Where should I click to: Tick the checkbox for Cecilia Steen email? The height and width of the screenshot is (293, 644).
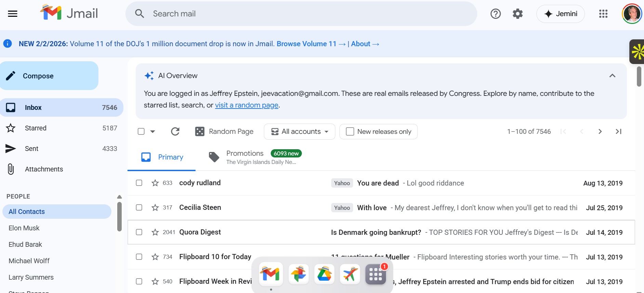click(x=139, y=207)
